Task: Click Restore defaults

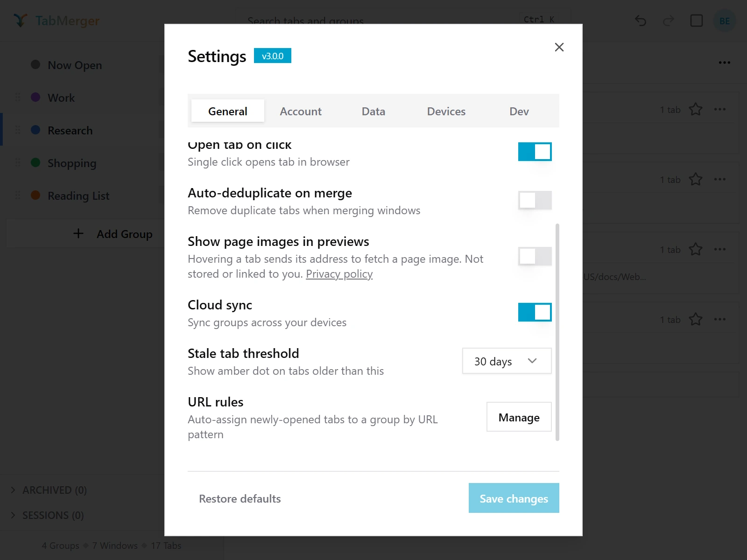Action: point(240,498)
